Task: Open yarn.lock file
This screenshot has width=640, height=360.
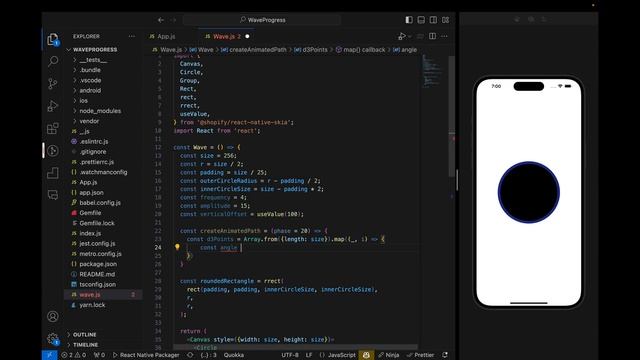Action: click(x=92, y=304)
